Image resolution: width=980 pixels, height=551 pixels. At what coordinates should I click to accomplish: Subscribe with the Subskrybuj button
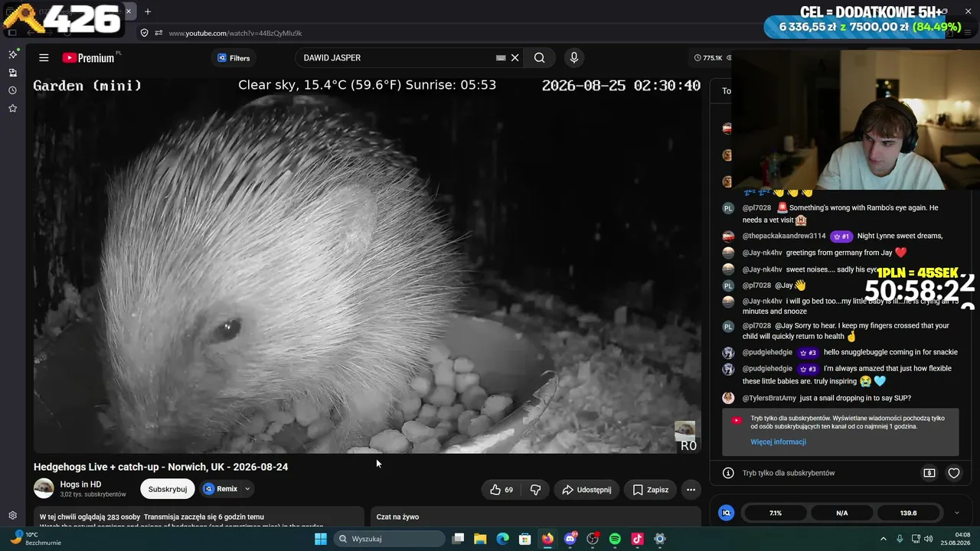pos(168,489)
